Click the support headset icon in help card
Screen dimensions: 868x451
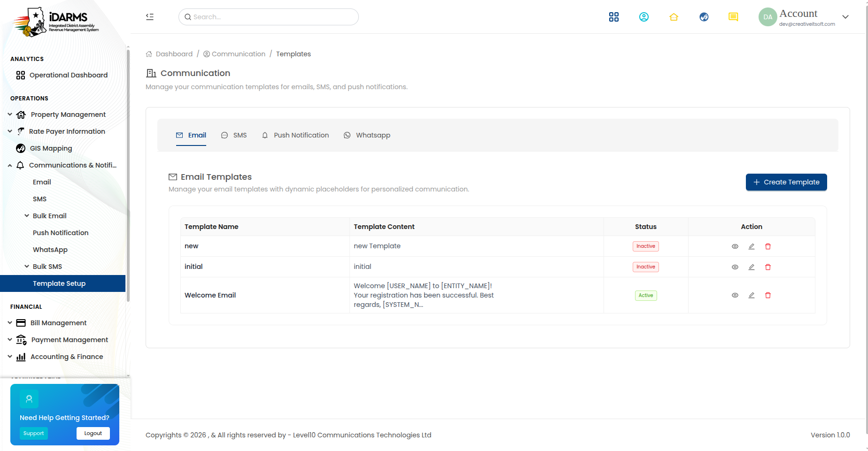tap(29, 399)
